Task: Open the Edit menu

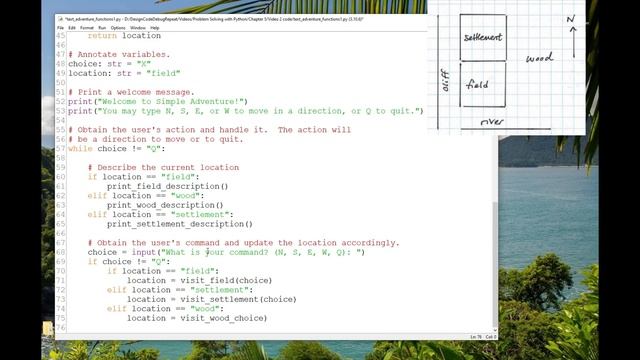Action: click(x=72, y=28)
